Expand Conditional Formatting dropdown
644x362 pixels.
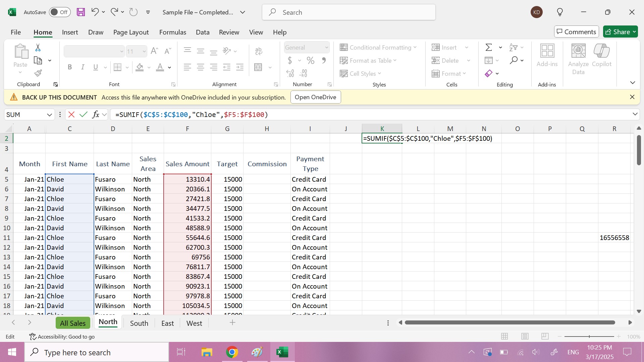pyautogui.click(x=378, y=48)
